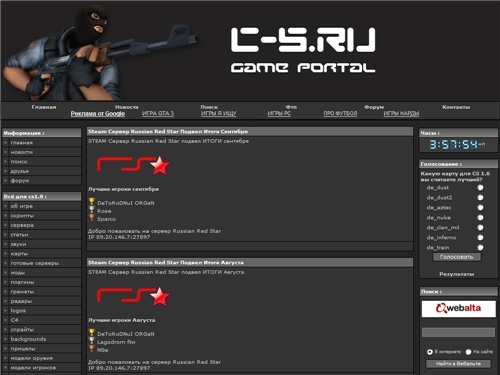This screenshot has width=500, height=375.
Task: Click the silver trophy next to Rose
Action: pos(92,210)
